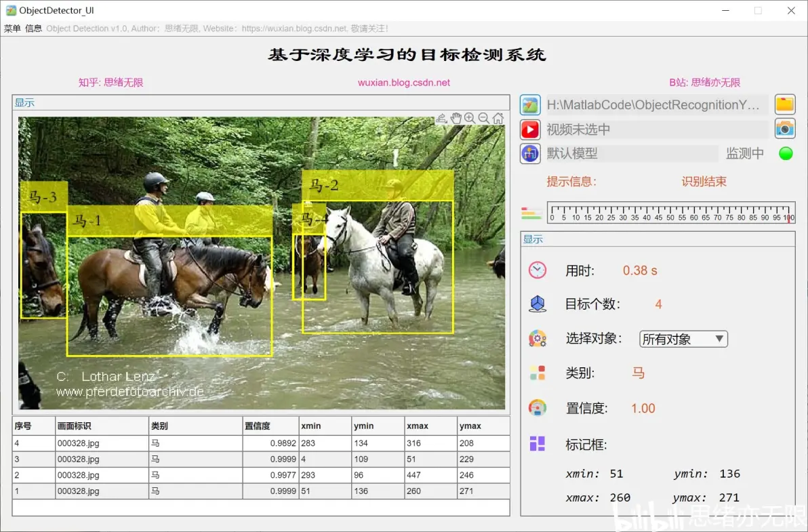The width and height of the screenshot is (808, 532).
Task: Click the 马-1 detection label
Action: coord(169,221)
